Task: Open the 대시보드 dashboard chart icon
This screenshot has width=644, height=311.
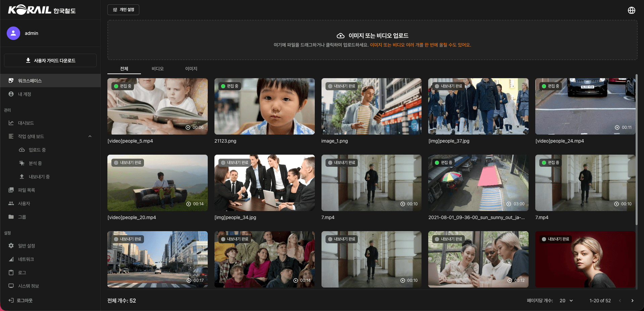Action: tap(11, 123)
